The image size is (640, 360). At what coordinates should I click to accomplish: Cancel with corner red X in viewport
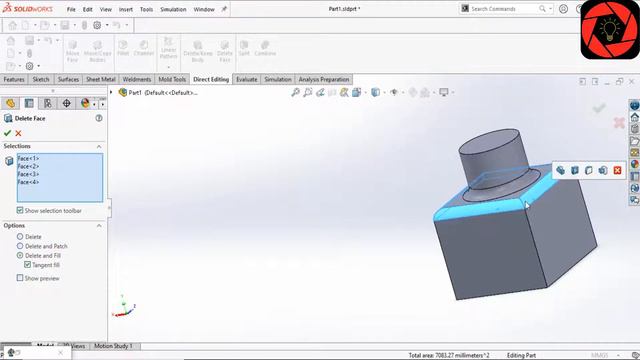click(619, 122)
